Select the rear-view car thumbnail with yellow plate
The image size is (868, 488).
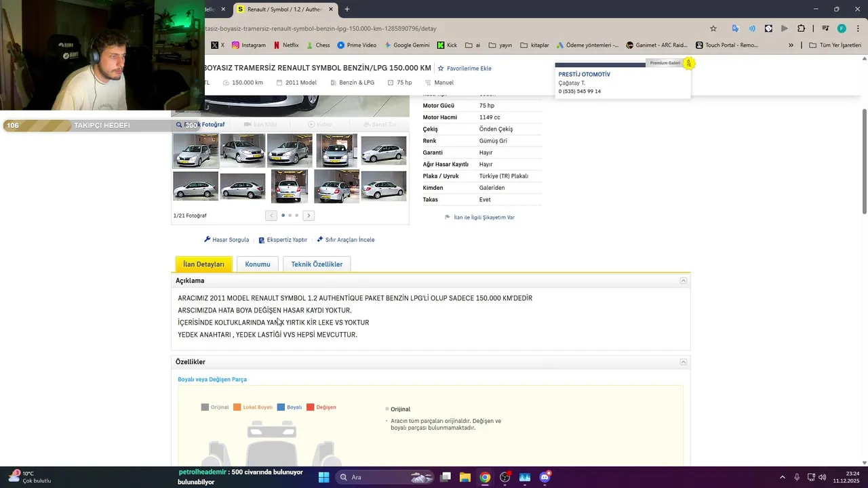click(290, 186)
